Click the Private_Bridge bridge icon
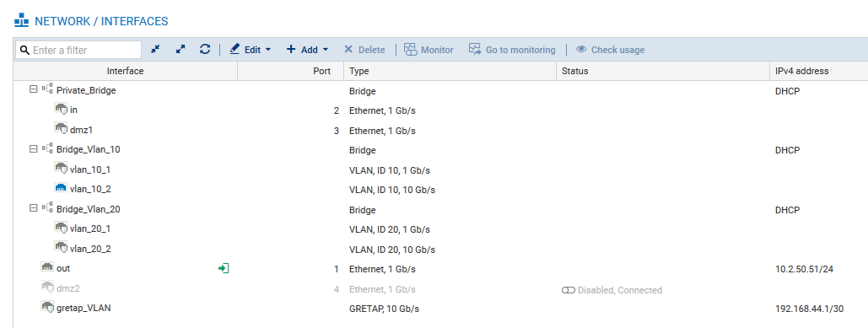The image size is (868, 328). (x=47, y=89)
